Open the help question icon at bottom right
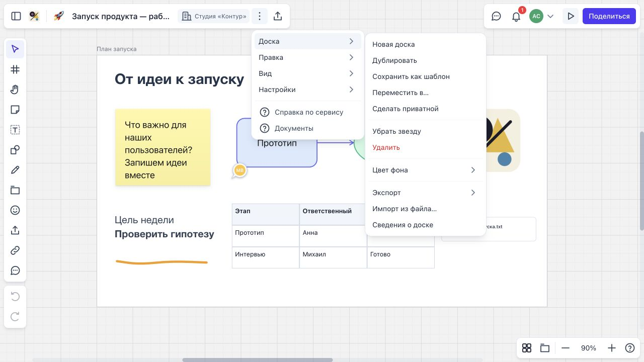This screenshot has height=362, width=644. [630, 348]
